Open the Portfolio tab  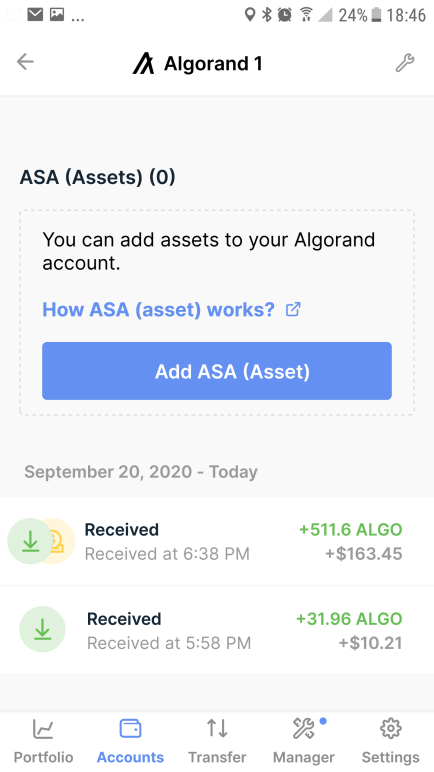43,741
